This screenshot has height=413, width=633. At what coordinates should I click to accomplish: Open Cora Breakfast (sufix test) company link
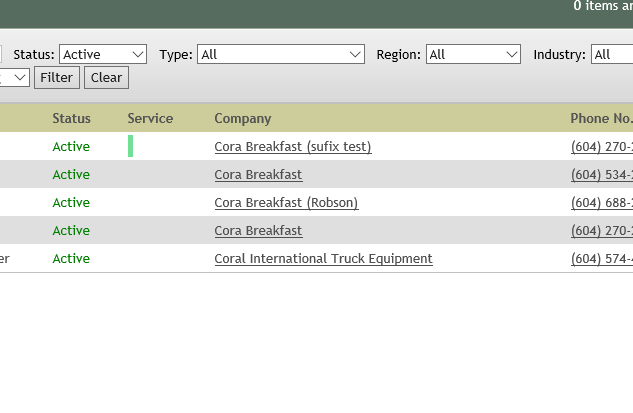pos(292,146)
